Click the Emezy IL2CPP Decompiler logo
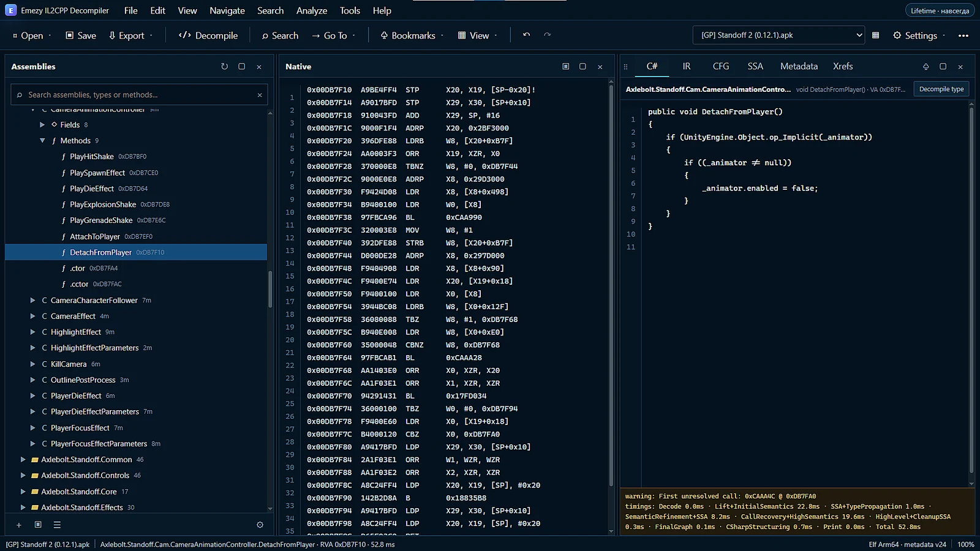980x551 pixels. [10, 10]
